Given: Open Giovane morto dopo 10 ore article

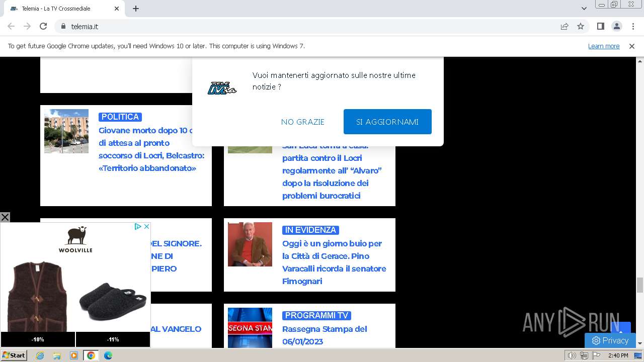Looking at the screenshot, I should point(151,149).
